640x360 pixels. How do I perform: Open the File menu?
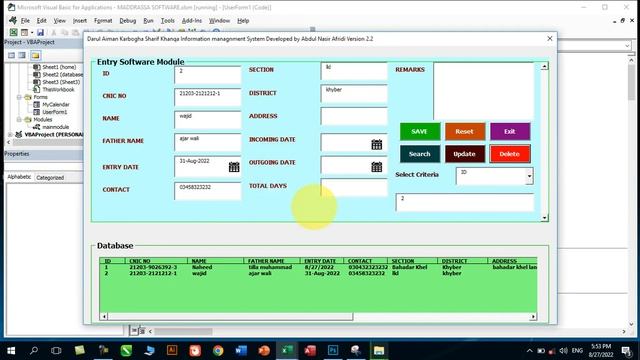[25, 20]
